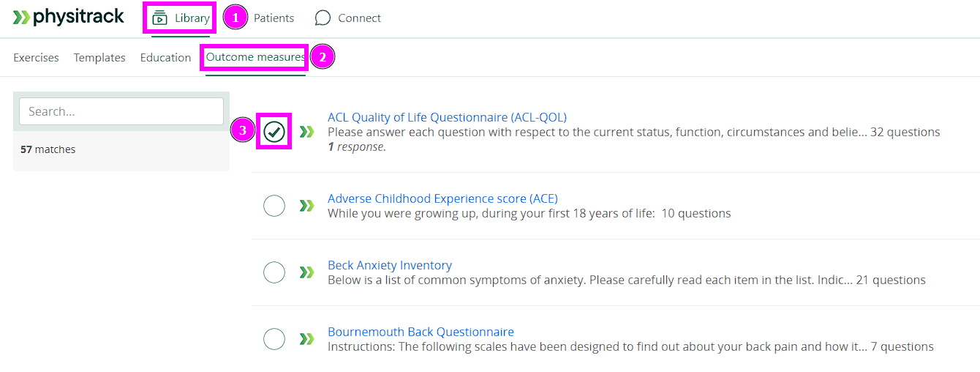This screenshot has width=980, height=372.
Task: Click green chevron icon beside Beck Anxiety Inventory
Action: tap(307, 273)
